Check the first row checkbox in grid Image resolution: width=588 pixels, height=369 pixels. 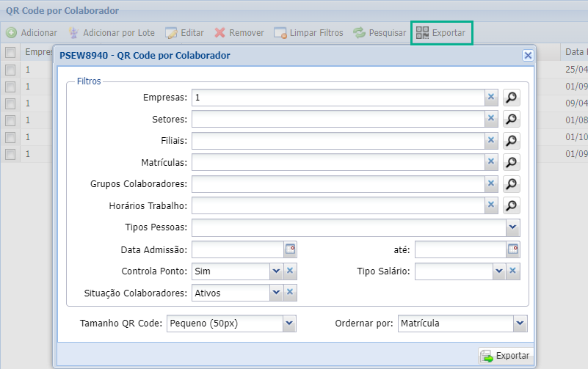tap(10, 70)
